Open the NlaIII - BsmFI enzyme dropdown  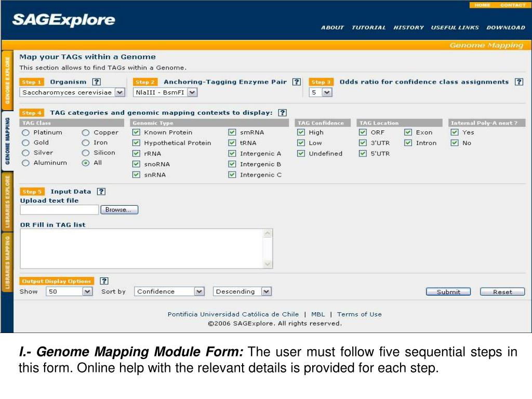(165, 92)
